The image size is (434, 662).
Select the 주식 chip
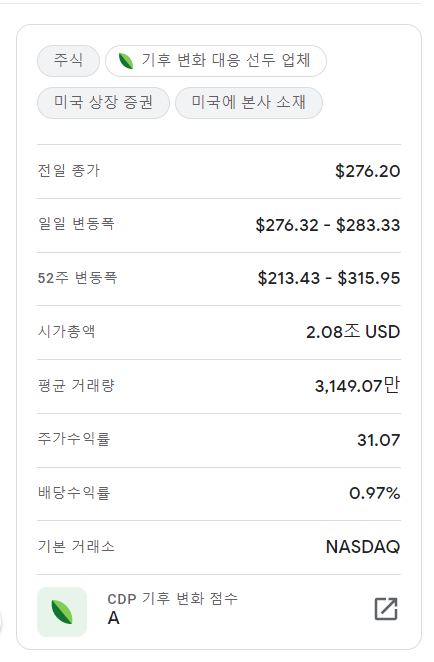pos(68,61)
